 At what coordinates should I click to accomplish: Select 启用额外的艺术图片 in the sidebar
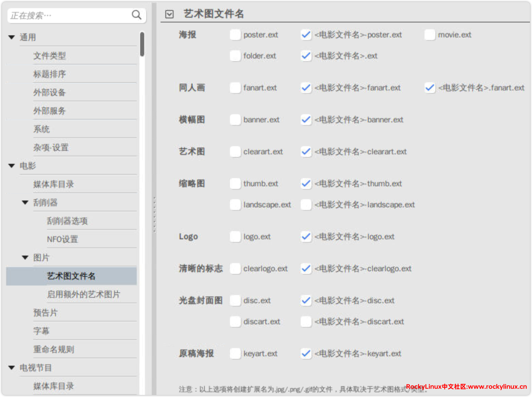click(x=83, y=294)
